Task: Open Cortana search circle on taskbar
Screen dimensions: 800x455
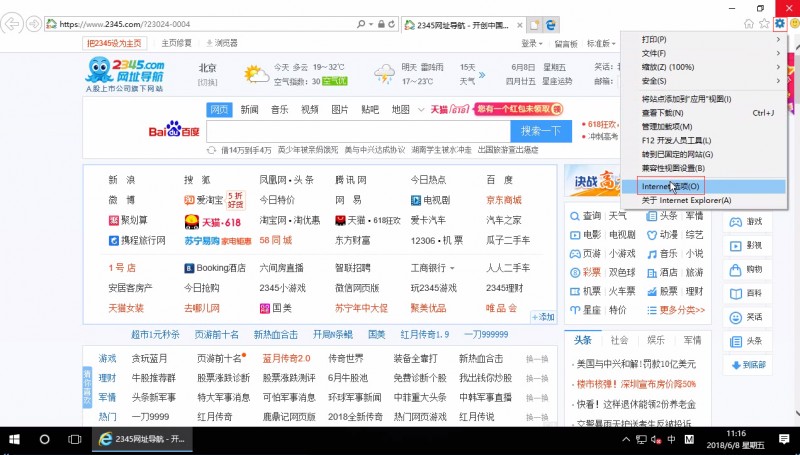Action: click(x=44, y=439)
